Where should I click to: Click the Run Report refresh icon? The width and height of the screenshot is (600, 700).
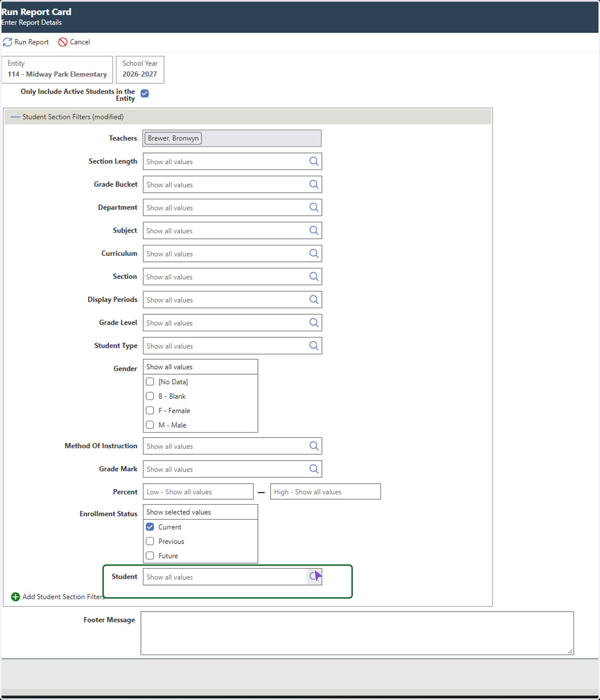(x=7, y=42)
